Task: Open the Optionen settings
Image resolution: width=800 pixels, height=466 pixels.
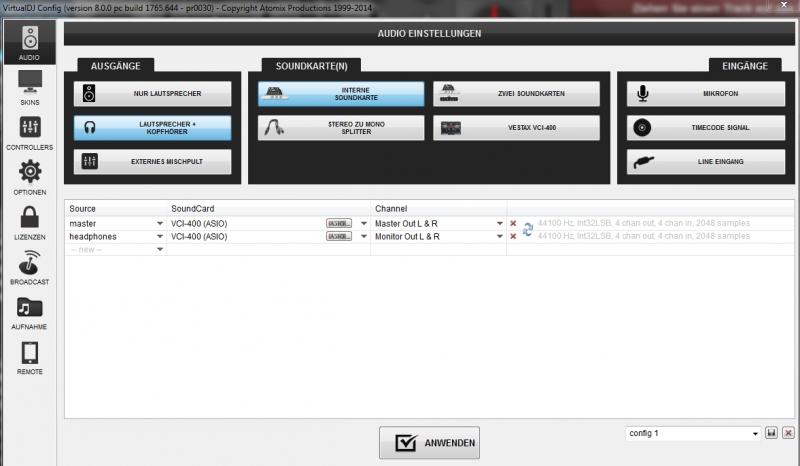Action: tap(30, 178)
